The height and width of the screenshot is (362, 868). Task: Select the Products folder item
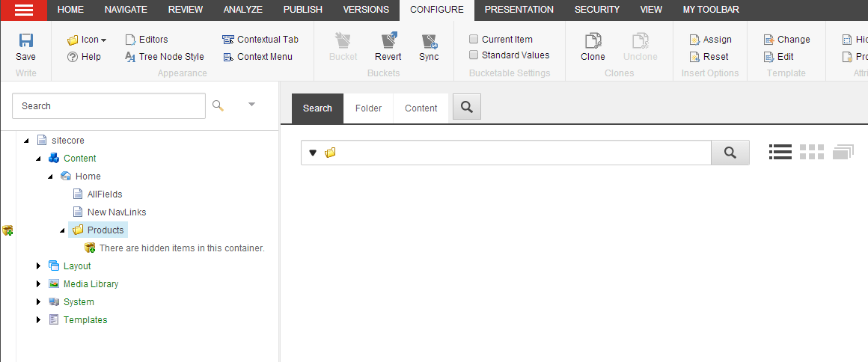click(x=99, y=230)
